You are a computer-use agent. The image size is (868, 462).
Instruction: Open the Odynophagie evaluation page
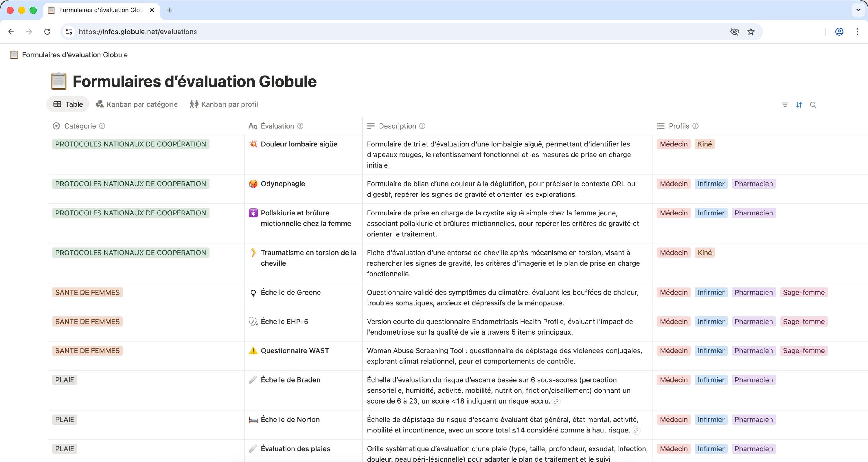coord(283,184)
